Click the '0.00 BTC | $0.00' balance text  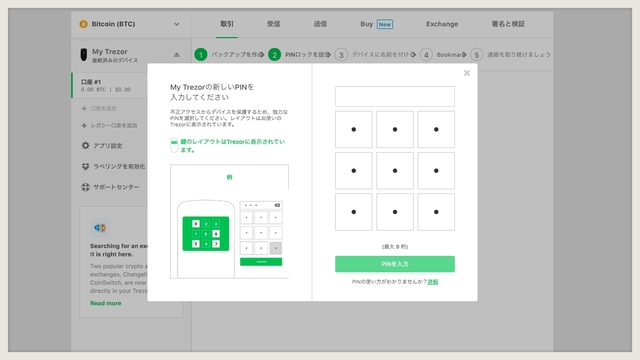click(106, 89)
